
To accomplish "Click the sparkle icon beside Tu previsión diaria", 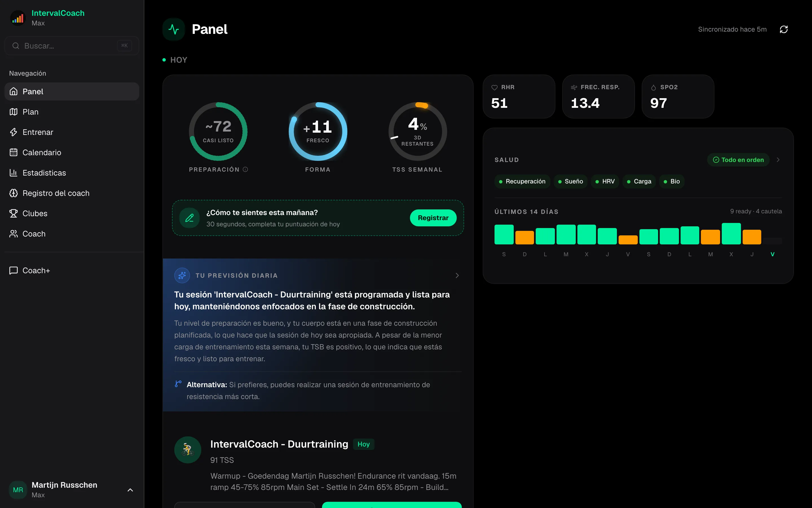I will pyautogui.click(x=182, y=275).
